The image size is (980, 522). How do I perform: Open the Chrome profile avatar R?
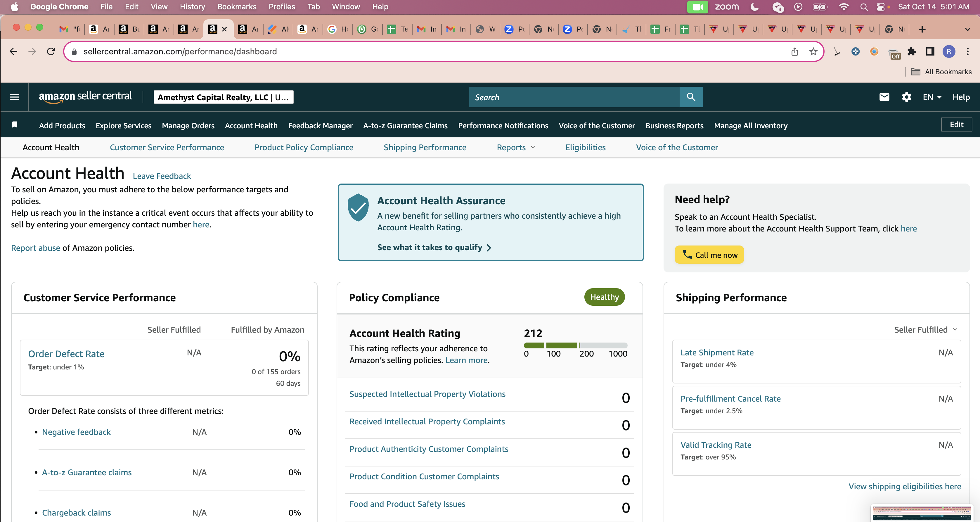coord(949,51)
